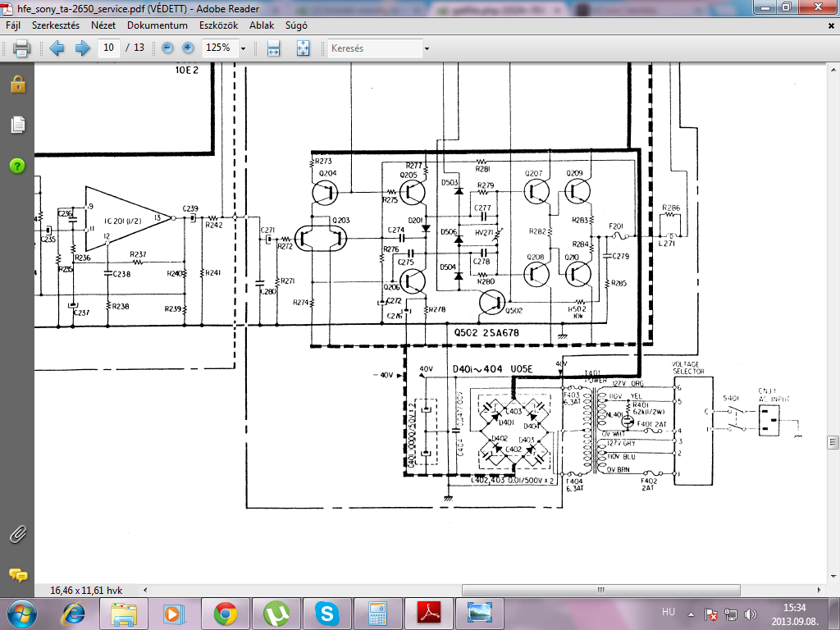Open the green help question mark panel

tap(17, 166)
